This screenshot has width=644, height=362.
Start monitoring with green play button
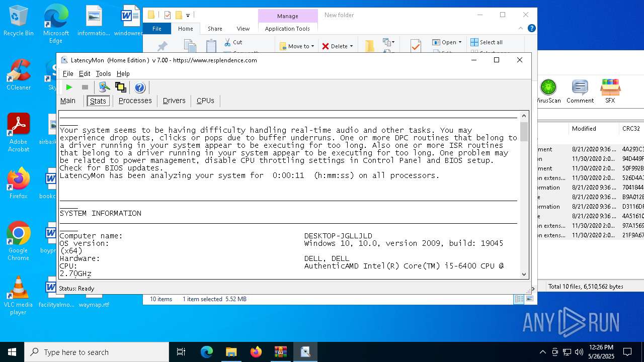coord(69,87)
